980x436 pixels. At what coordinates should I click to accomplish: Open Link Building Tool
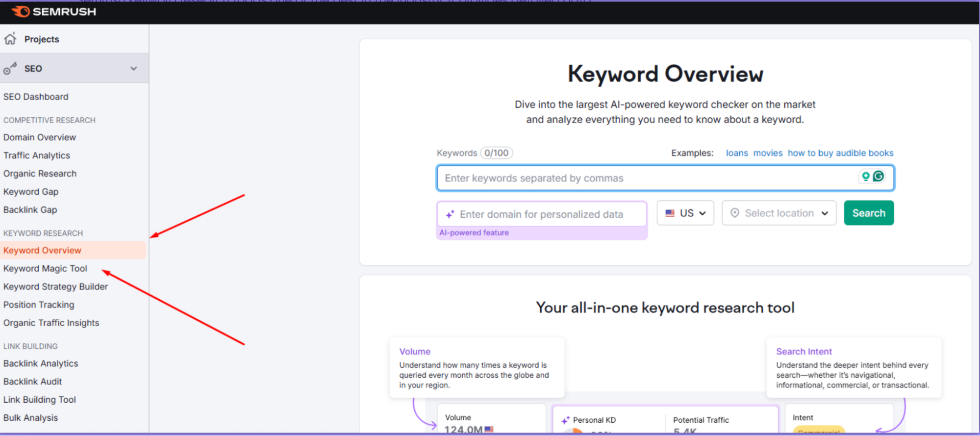coord(40,400)
